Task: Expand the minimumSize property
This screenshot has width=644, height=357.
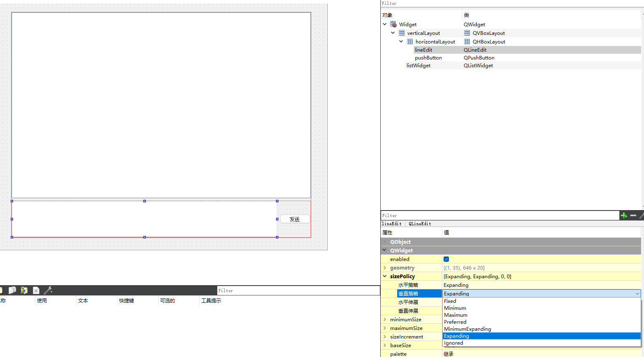Action: (x=385, y=319)
